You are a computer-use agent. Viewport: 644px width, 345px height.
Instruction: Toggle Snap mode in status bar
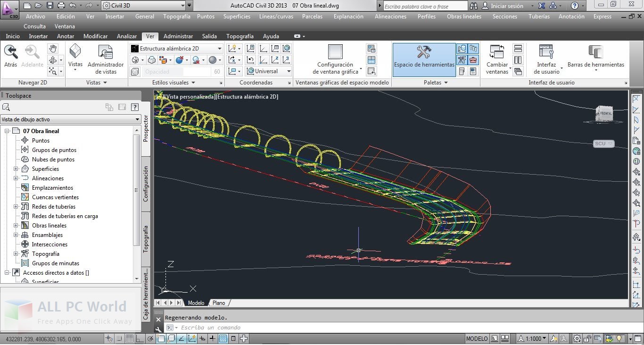pos(119,338)
